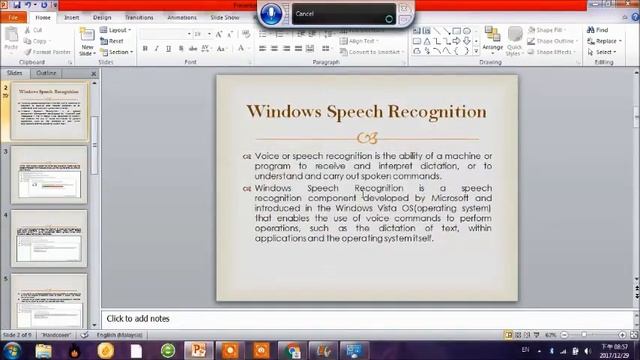Image resolution: width=640 pixels, height=360 pixels.
Task: Click the Find button in Editing
Action: point(598,30)
